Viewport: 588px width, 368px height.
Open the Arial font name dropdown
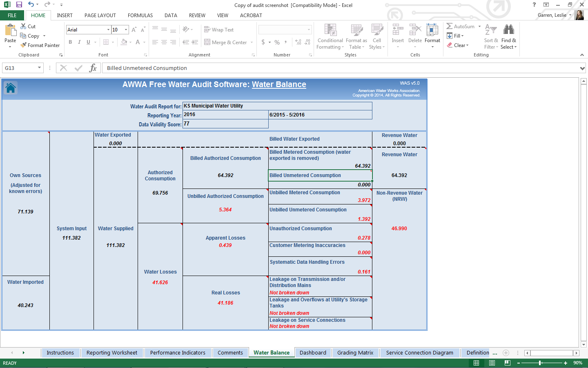point(108,30)
